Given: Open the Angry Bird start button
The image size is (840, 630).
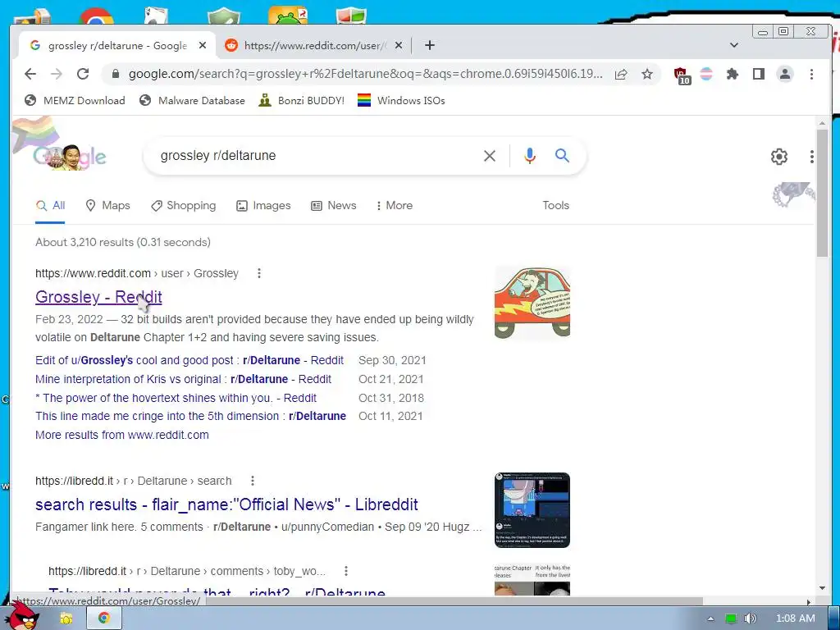Looking at the screenshot, I should (x=21, y=616).
